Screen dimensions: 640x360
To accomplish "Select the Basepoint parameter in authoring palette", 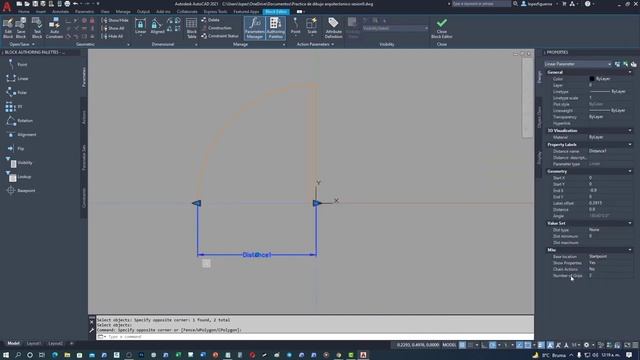I will pos(21,190).
